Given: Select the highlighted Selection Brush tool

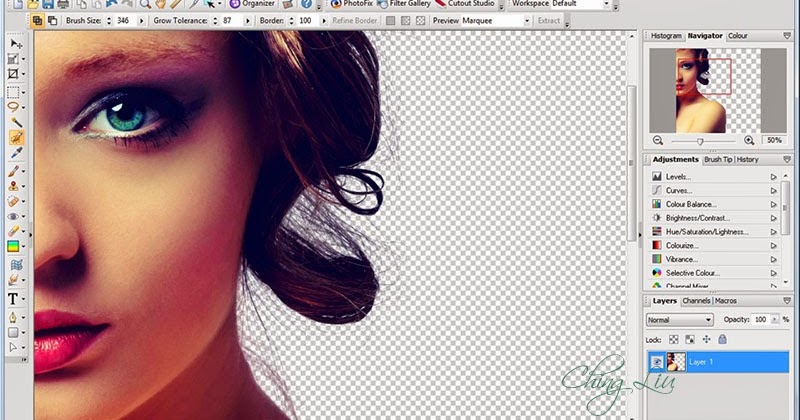Looking at the screenshot, I should [16, 137].
